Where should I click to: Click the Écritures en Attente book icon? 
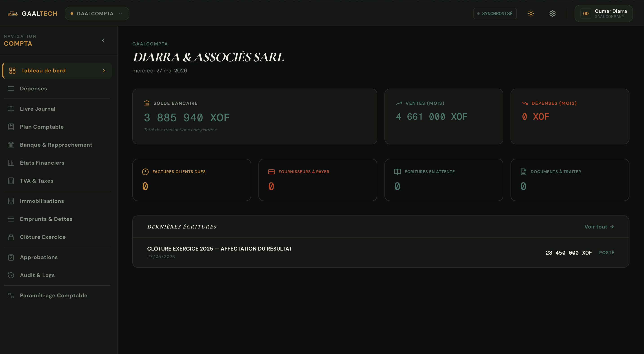click(398, 172)
